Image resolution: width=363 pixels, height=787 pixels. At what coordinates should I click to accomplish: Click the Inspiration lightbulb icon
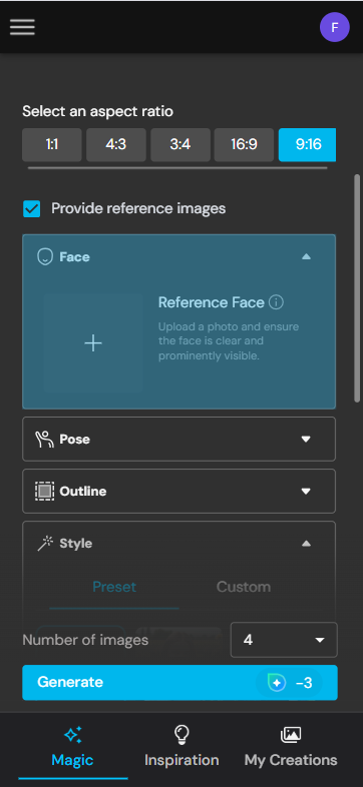[x=181, y=735]
